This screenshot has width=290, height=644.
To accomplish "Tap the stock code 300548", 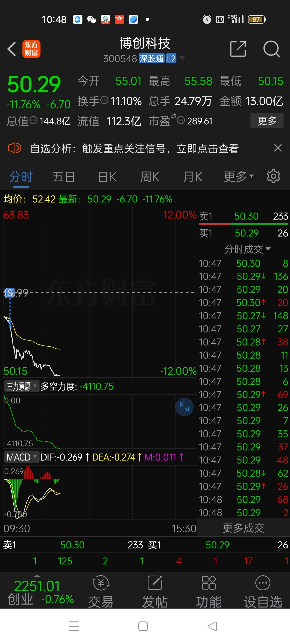I will (120, 58).
